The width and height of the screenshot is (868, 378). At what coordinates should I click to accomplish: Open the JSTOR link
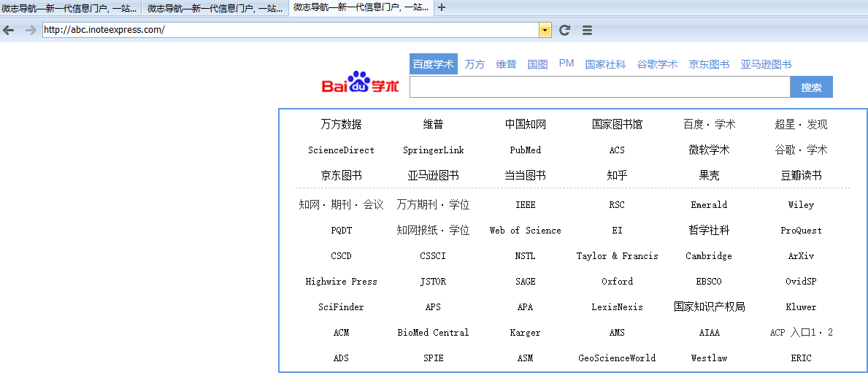pyautogui.click(x=434, y=281)
